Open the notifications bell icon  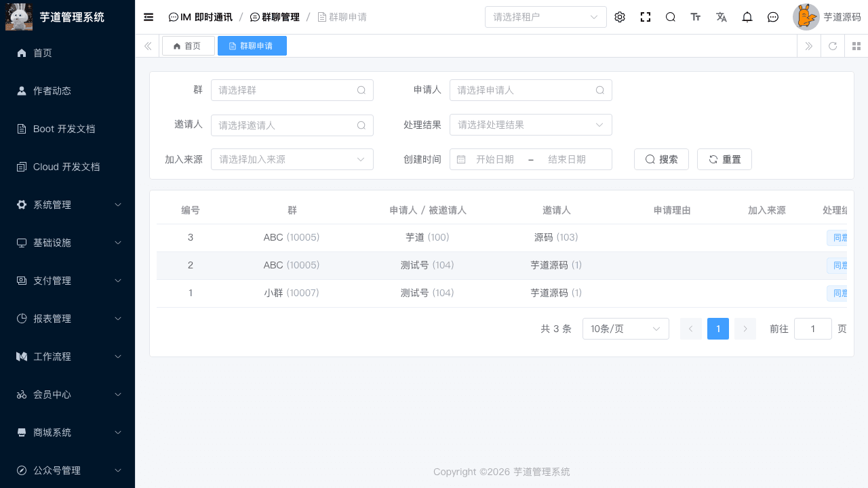click(747, 17)
